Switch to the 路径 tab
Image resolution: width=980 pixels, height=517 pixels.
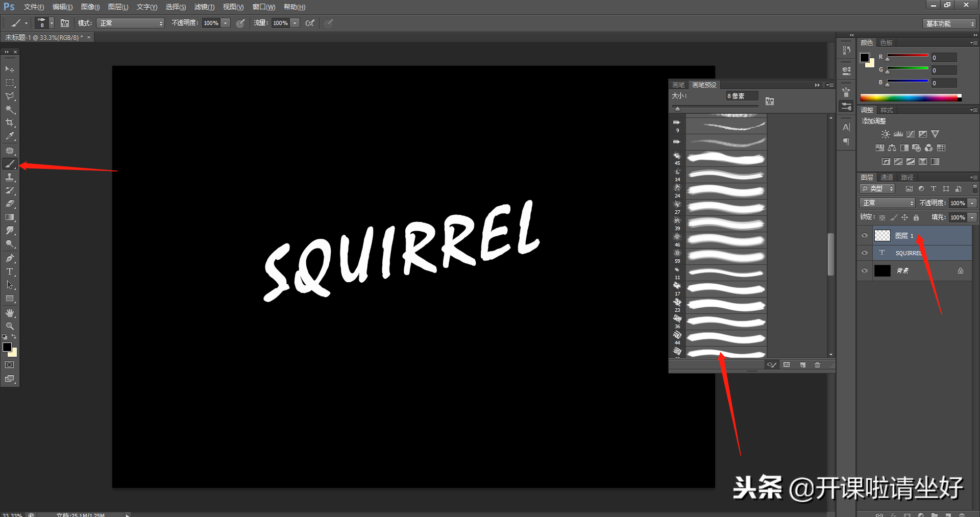coord(907,177)
